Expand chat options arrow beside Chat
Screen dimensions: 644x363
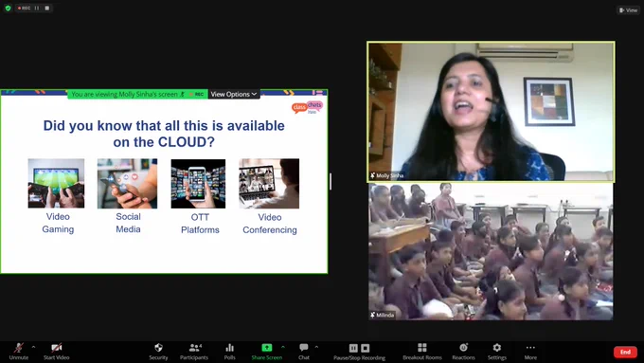tap(316, 348)
